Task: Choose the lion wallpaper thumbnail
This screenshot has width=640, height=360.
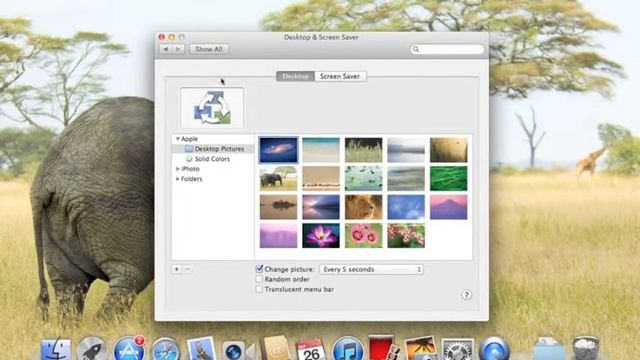Action: tap(363, 207)
